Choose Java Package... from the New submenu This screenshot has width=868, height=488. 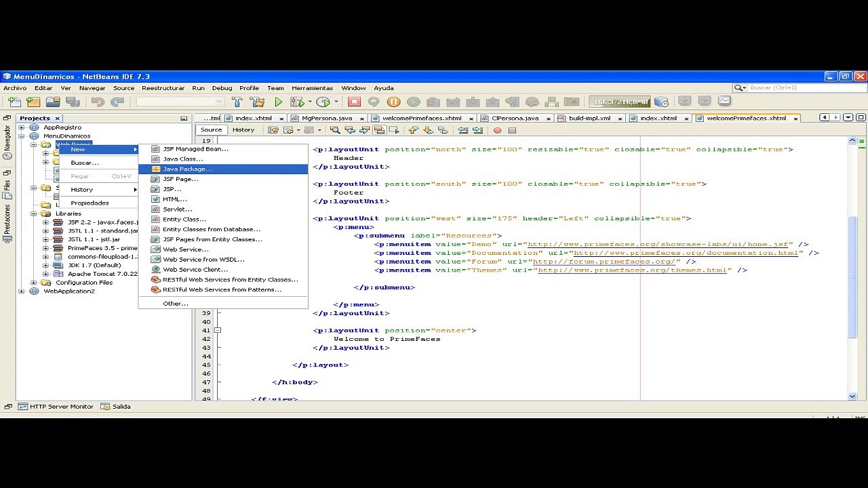[x=223, y=169]
